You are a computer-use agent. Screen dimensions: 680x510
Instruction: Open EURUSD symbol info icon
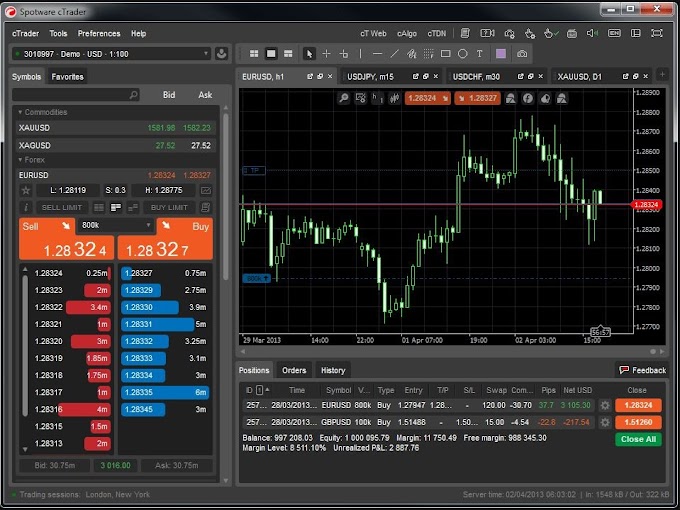coord(26,207)
